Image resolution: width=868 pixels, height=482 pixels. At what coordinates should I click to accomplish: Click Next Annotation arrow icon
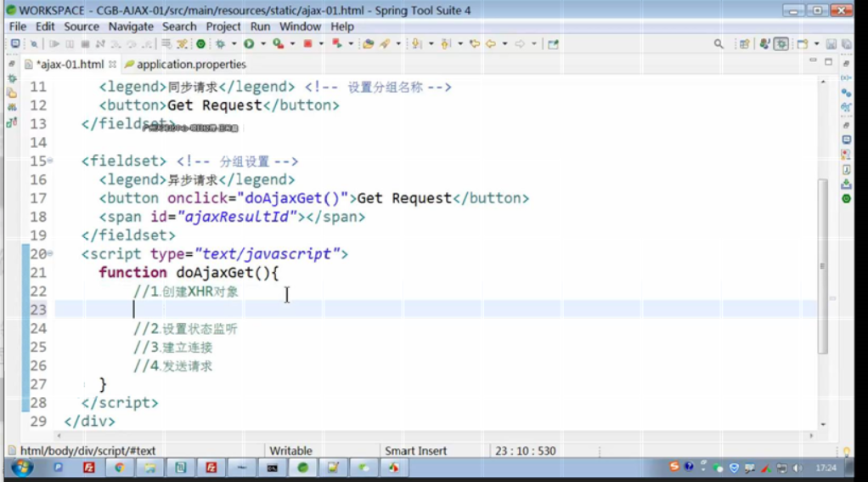(x=417, y=43)
